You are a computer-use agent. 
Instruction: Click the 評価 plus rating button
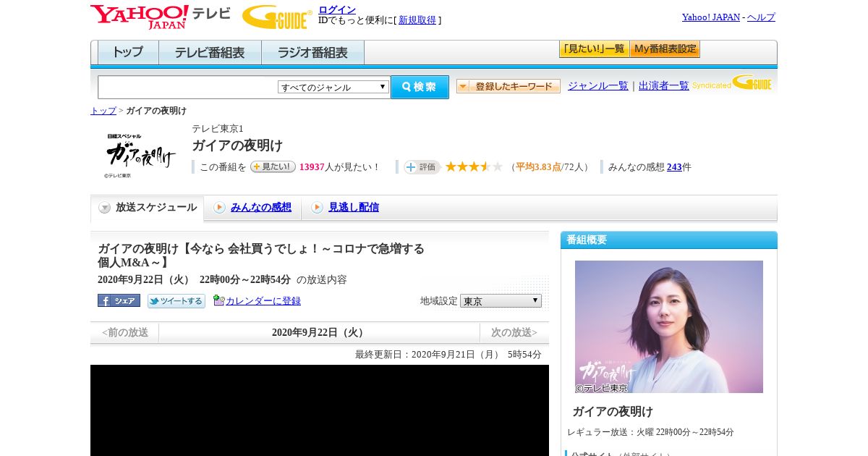(422, 167)
